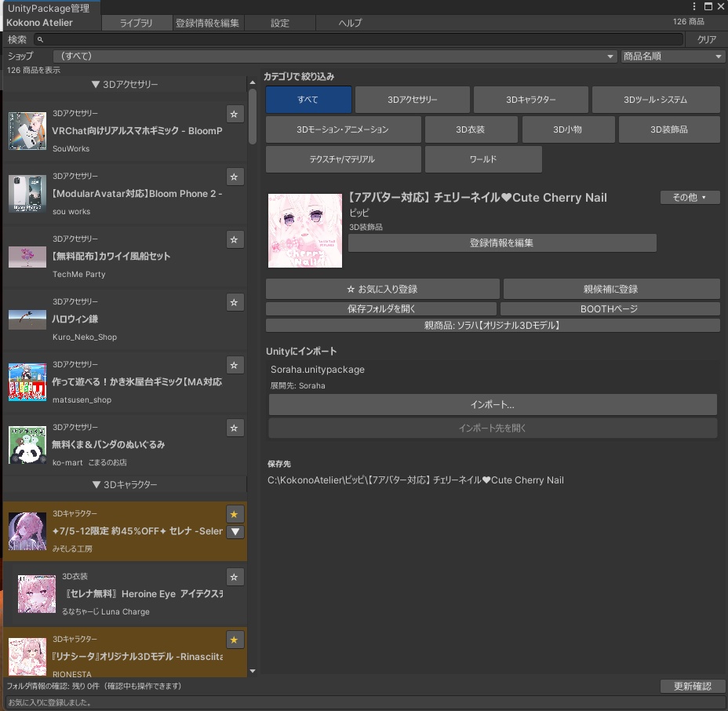Open the 商品名順 sort dropdown
This screenshot has height=711, width=728.
[x=672, y=57]
